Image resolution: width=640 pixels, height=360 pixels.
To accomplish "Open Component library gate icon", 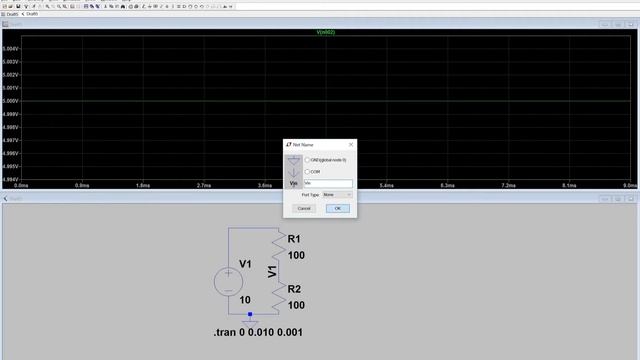I will (x=184, y=7).
